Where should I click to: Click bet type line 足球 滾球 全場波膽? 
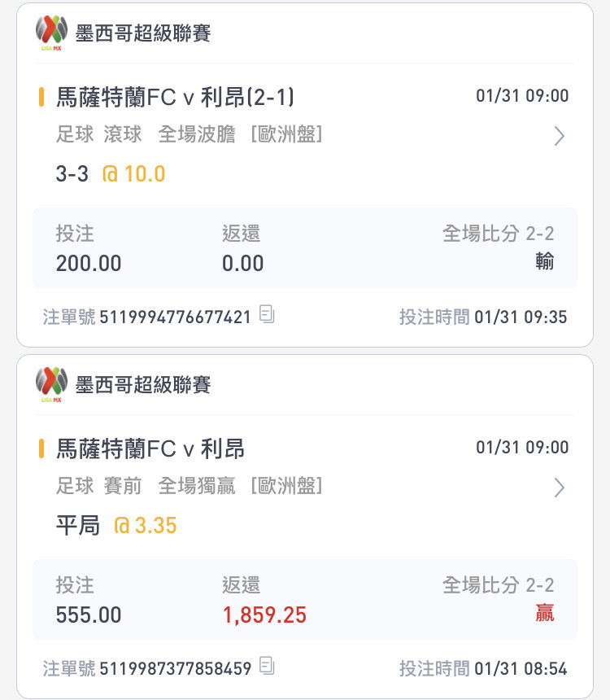coord(146,134)
